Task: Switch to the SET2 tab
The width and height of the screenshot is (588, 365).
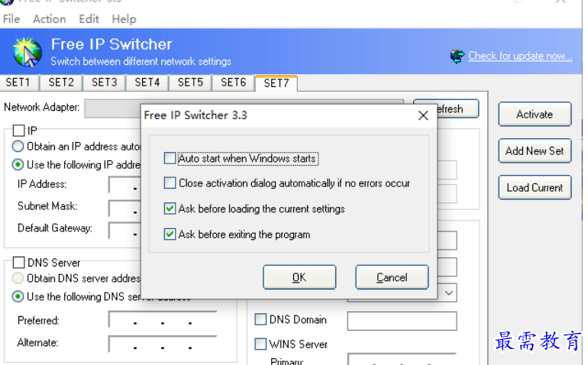Action: (61, 82)
